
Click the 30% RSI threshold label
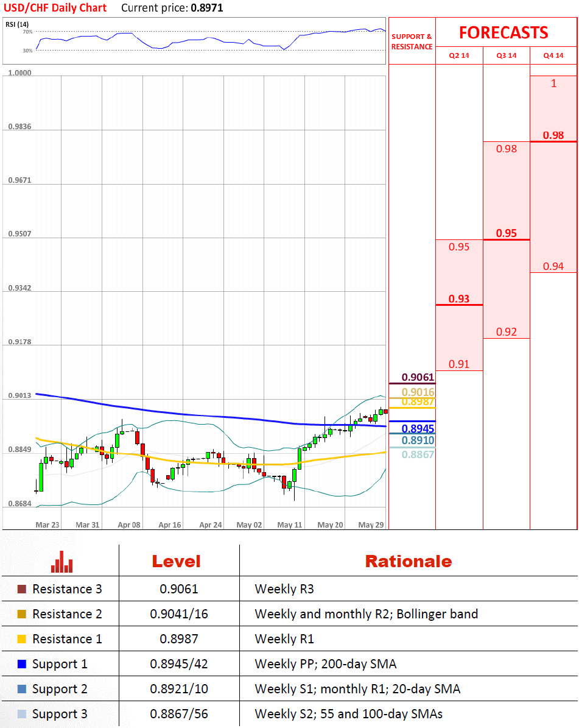(x=28, y=51)
